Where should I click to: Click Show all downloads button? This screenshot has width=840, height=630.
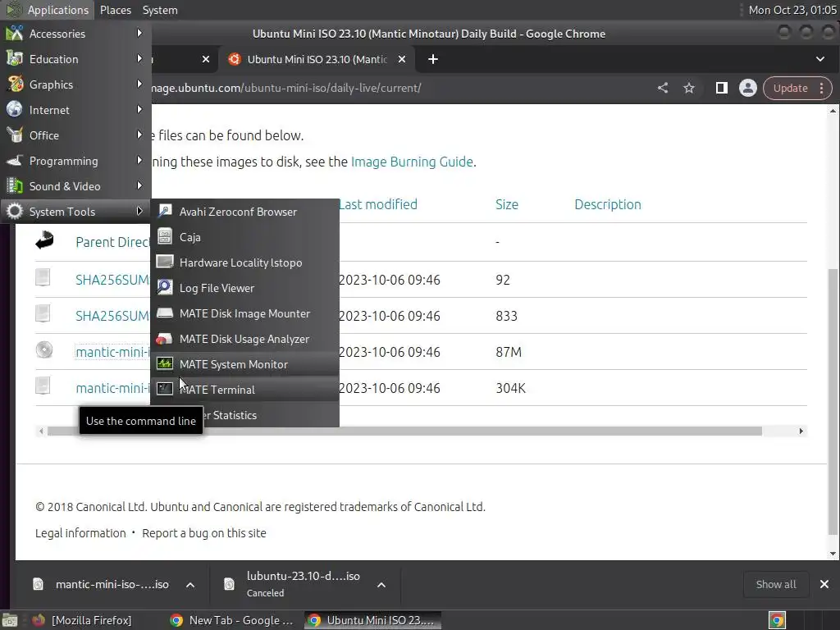[x=776, y=584]
